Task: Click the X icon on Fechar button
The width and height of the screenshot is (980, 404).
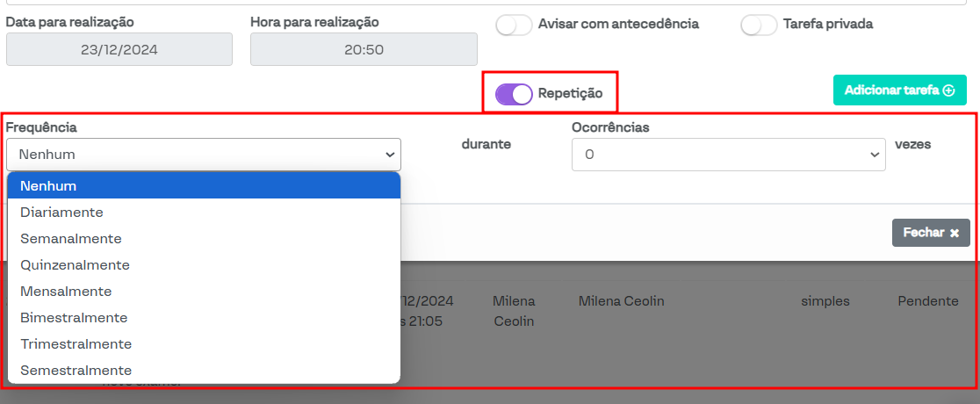Action: point(954,233)
